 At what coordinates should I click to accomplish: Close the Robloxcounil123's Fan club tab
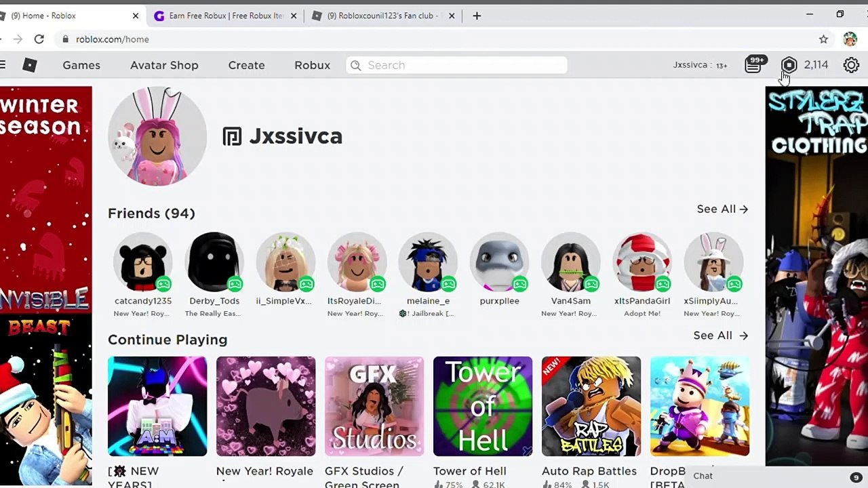point(452,16)
